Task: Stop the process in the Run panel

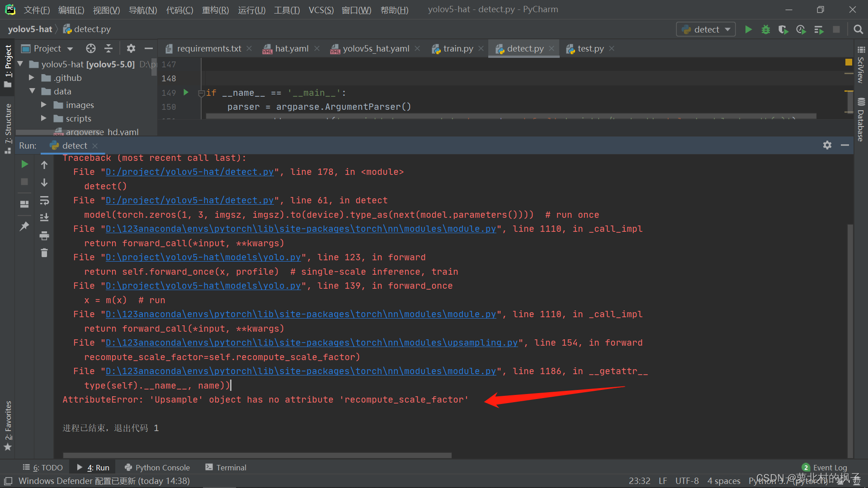Action: (x=24, y=182)
